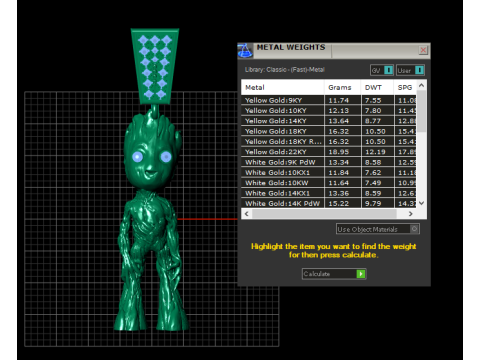
Task: Sort by the DWT column header
Action: pyautogui.click(x=377, y=87)
